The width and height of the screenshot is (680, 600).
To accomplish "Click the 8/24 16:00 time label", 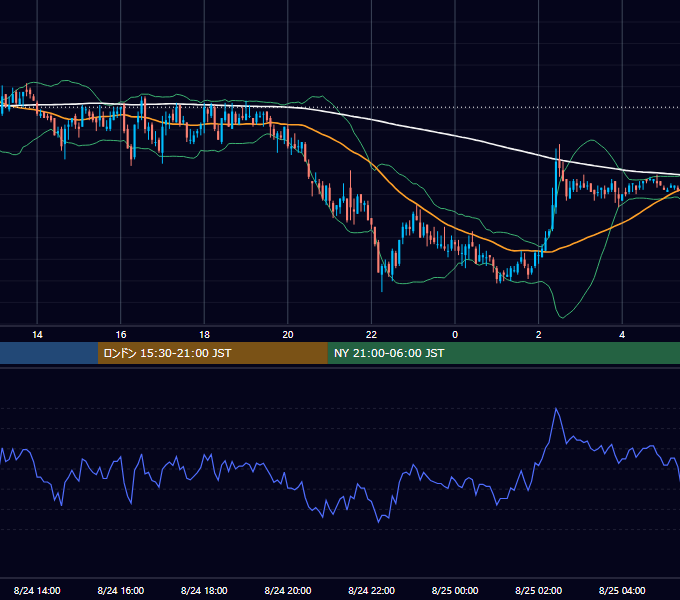I will [x=121, y=590].
